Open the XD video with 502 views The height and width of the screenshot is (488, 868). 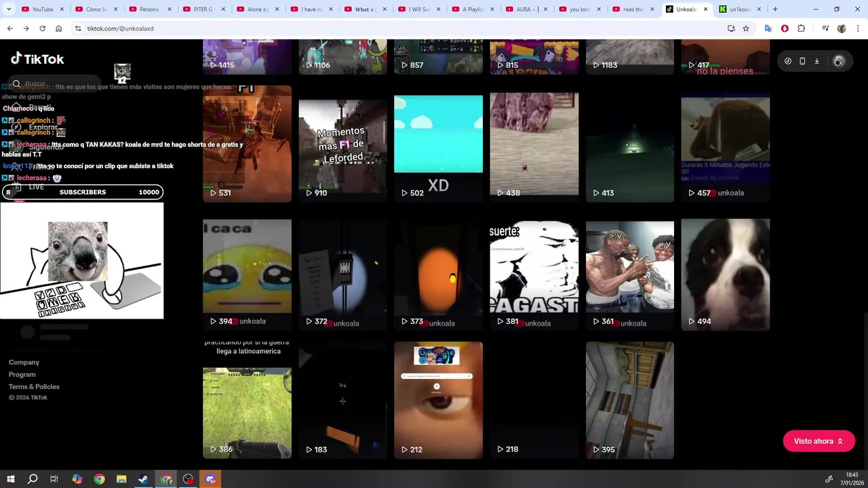(438, 143)
